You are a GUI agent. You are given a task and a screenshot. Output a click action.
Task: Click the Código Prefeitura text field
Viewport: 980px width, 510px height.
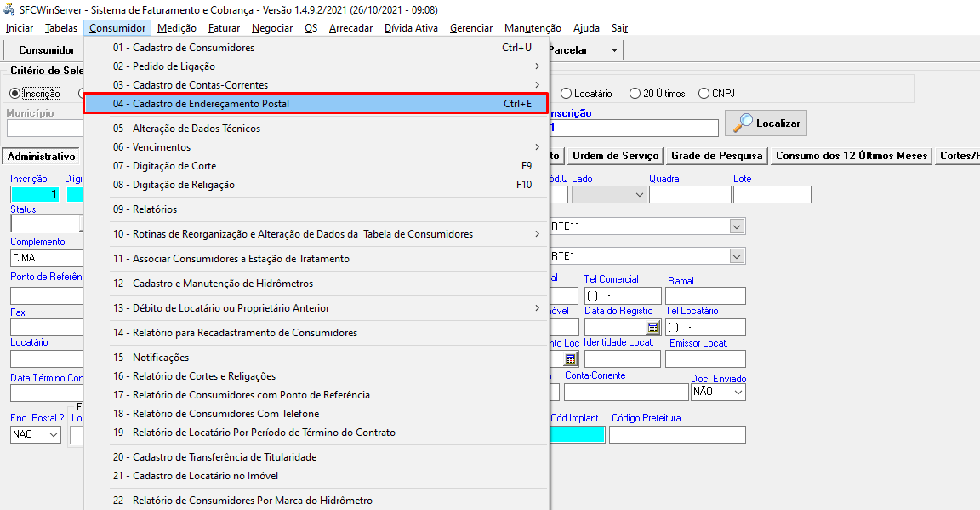[677, 434]
